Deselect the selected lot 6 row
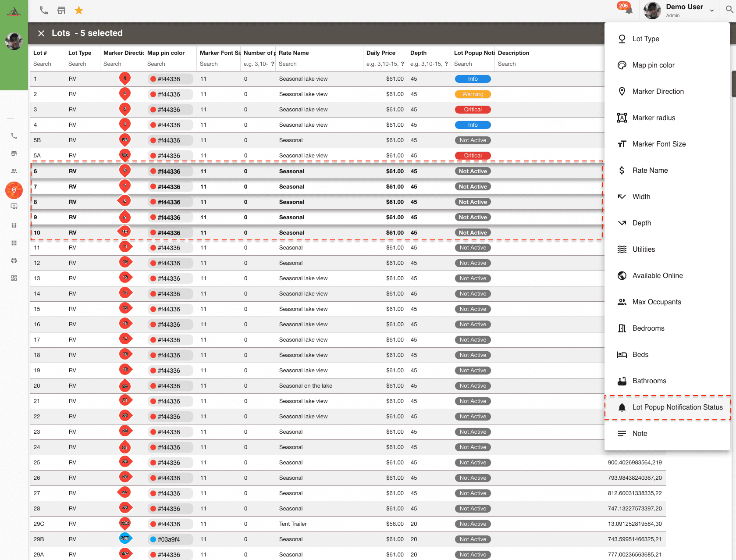Viewport: 736px width, 560px height. point(316,171)
